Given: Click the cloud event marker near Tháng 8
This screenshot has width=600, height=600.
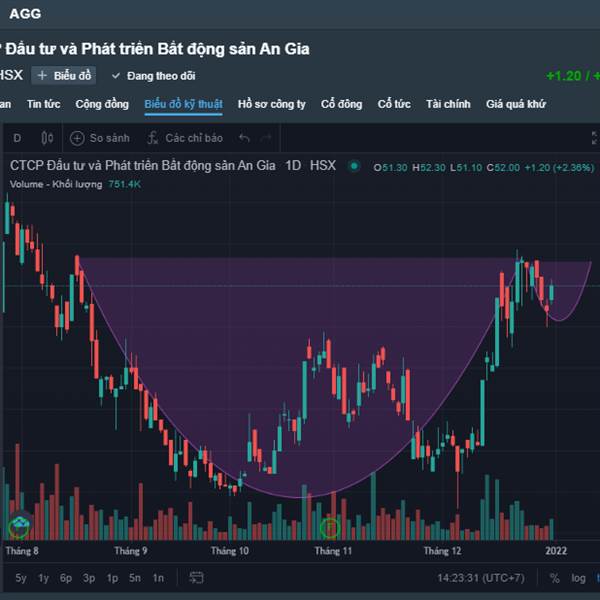Looking at the screenshot, I should point(19,526).
